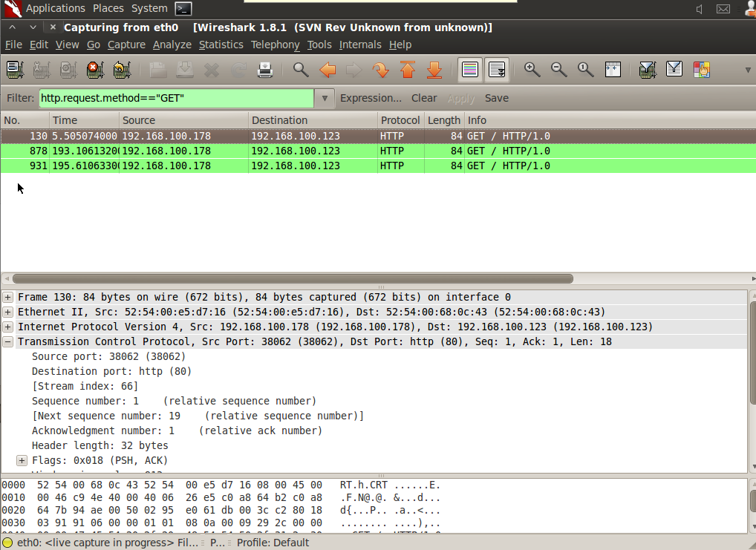Image resolution: width=756 pixels, height=550 pixels.
Task: Open the filter Expression dialog
Action: [371, 98]
